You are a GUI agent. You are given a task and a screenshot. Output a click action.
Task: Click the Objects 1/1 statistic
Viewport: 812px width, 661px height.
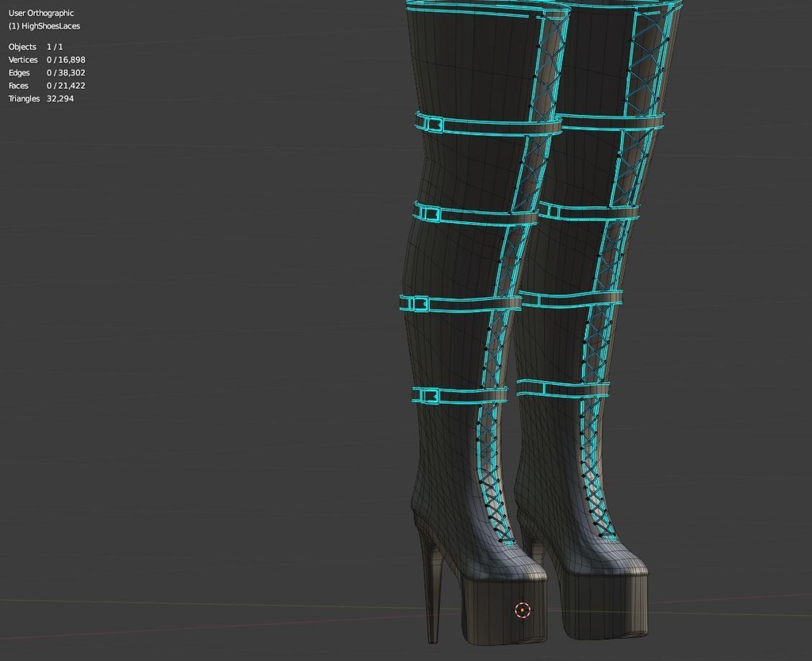click(x=36, y=46)
